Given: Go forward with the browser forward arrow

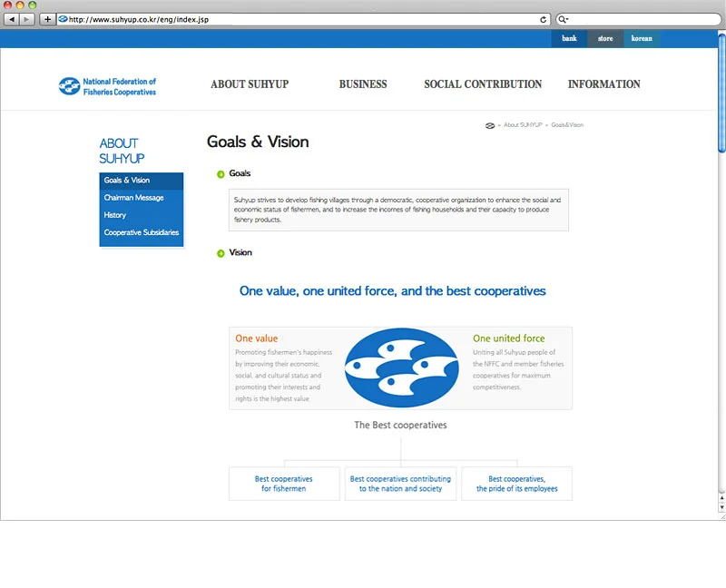Looking at the screenshot, I should 27,19.
